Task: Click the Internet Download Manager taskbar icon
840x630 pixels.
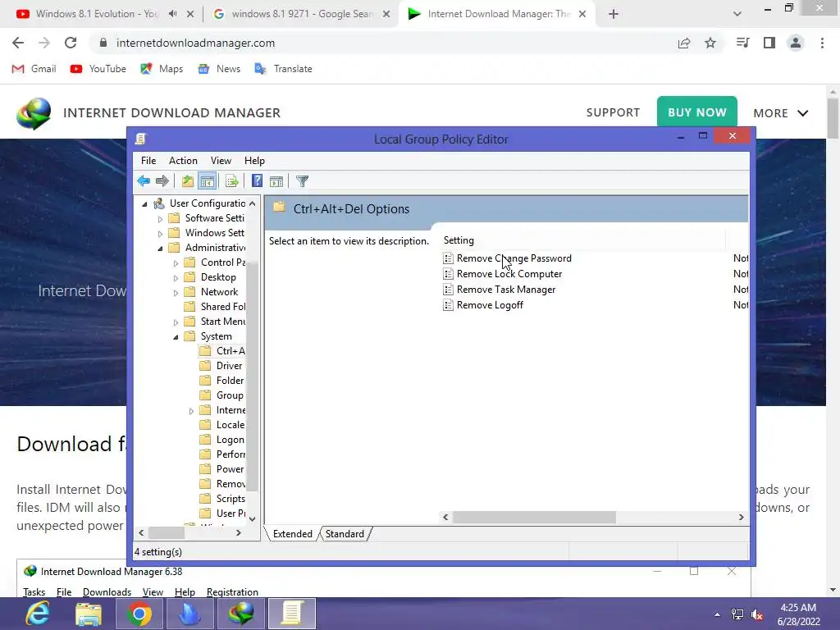Action: coord(241,614)
